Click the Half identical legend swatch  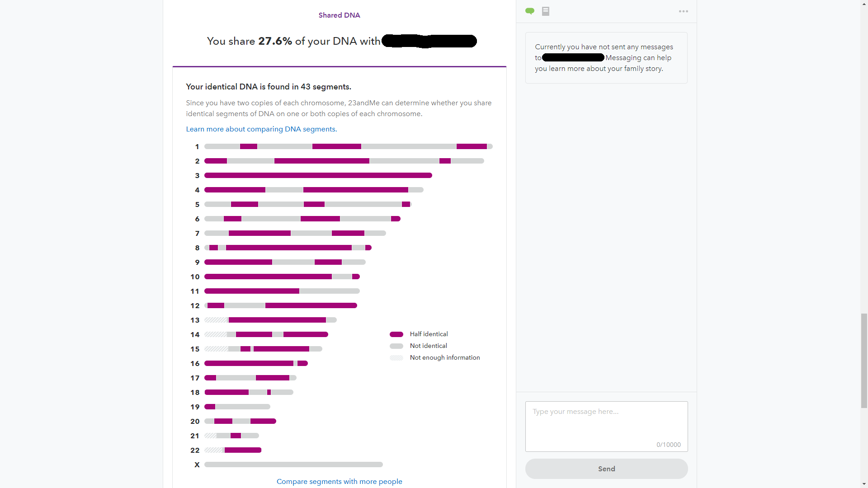pos(396,334)
